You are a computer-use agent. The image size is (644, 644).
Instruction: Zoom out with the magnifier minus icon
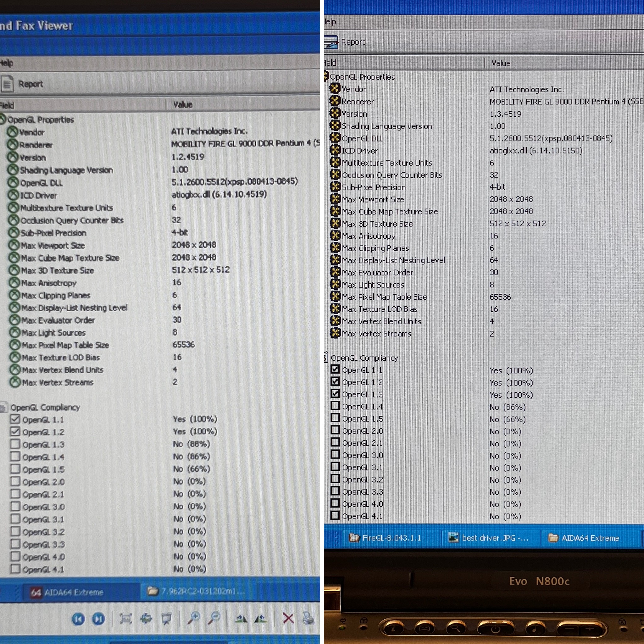[214, 618]
